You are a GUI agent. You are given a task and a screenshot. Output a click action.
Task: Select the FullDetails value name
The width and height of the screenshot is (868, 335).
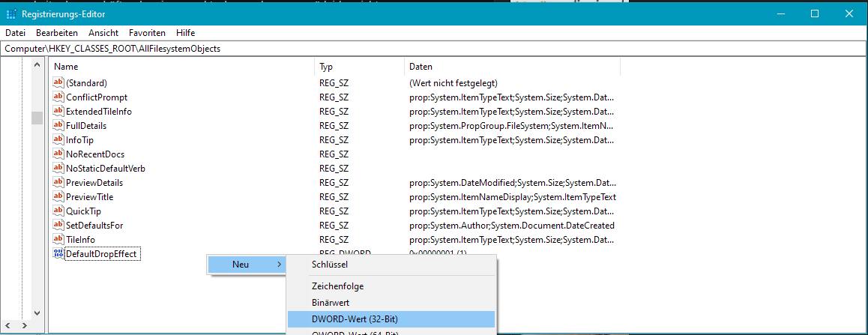click(85, 126)
